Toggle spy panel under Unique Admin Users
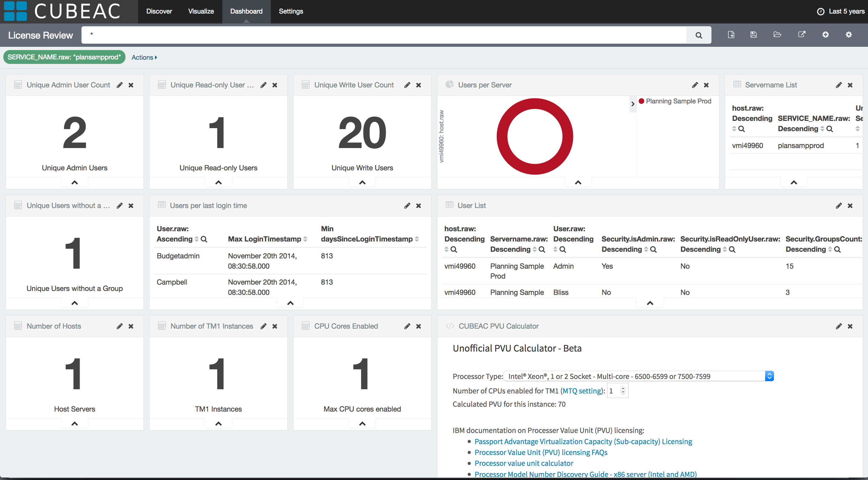 [74, 183]
